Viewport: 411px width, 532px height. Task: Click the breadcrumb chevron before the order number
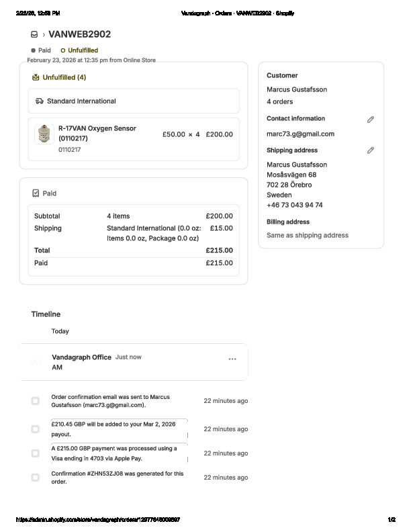44,34
